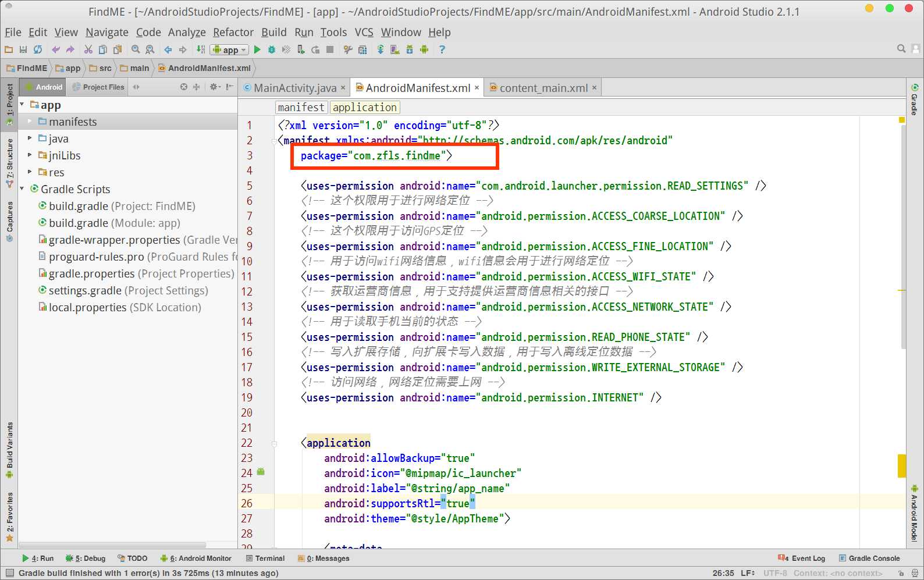The image size is (924, 580).
Task: Click the Synchronize toolbar icon
Action: pos(38,49)
